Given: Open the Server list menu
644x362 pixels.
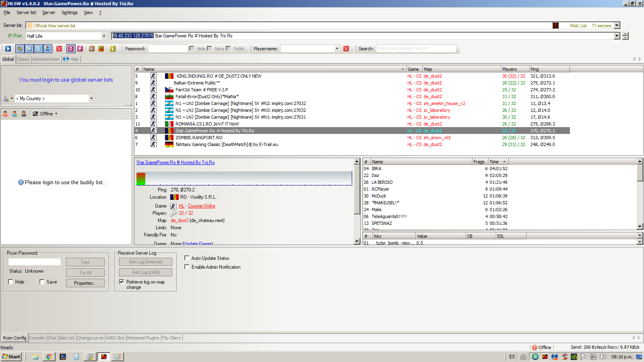Looking at the screenshot, I should 26,12.
